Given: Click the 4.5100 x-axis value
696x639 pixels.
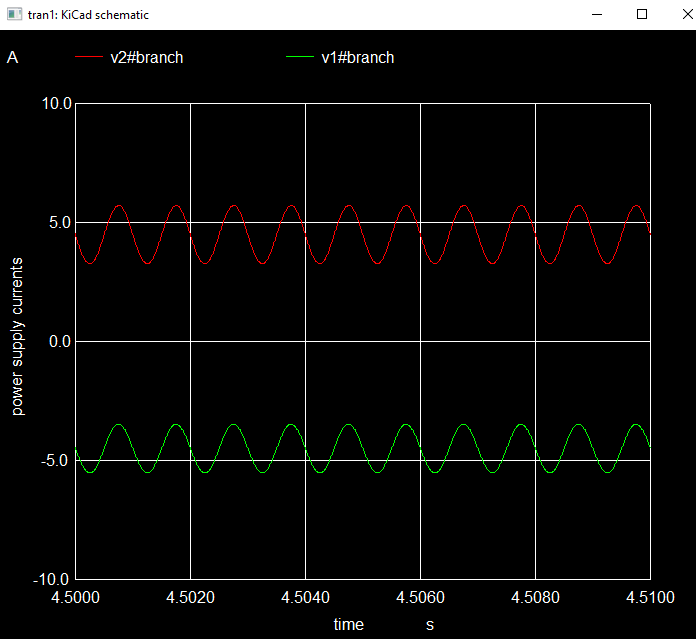Looking at the screenshot, I should pyautogui.click(x=650, y=597).
